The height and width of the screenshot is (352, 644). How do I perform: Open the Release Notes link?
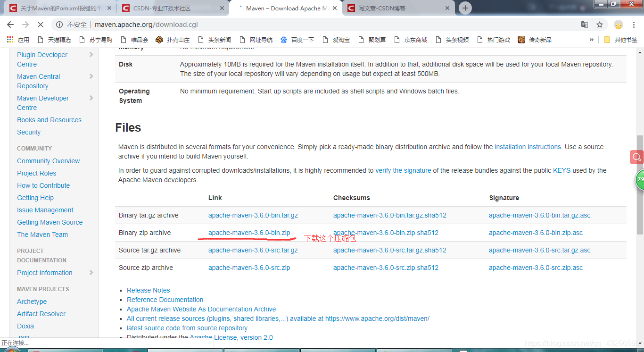(x=148, y=290)
